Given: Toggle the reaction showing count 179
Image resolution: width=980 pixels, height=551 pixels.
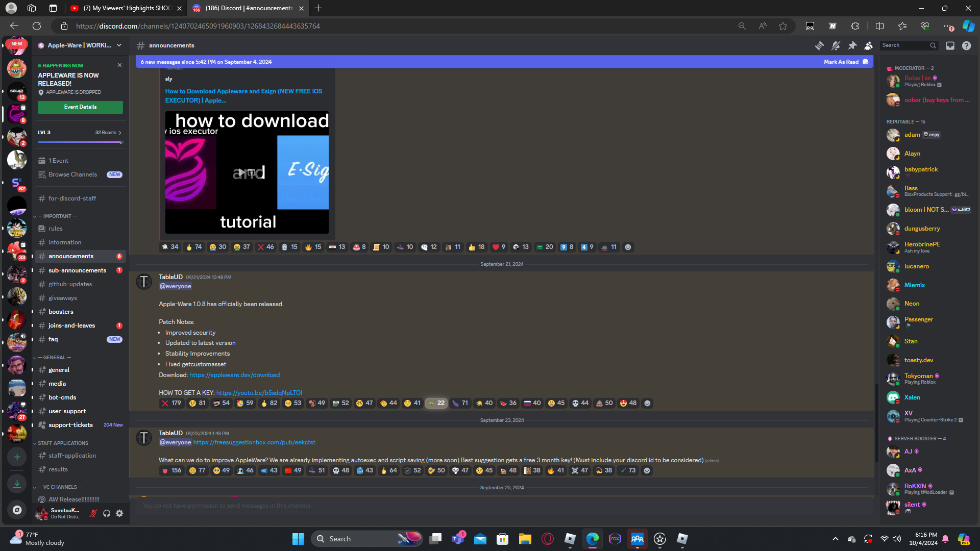Looking at the screenshot, I should [x=171, y=403].
